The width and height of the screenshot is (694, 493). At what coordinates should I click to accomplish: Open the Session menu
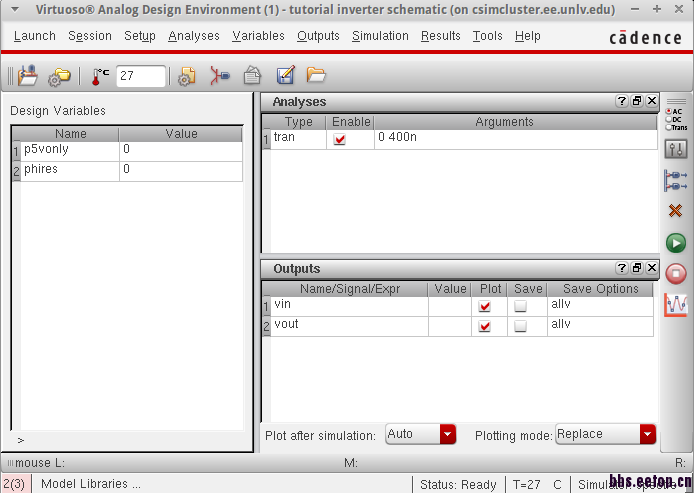click(x=90, y=36)
